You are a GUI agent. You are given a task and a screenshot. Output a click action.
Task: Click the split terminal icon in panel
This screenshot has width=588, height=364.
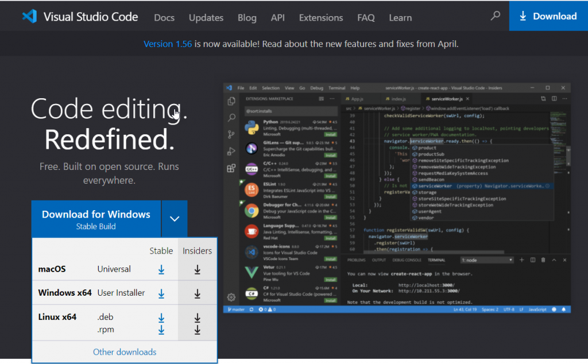coord(532,260)
